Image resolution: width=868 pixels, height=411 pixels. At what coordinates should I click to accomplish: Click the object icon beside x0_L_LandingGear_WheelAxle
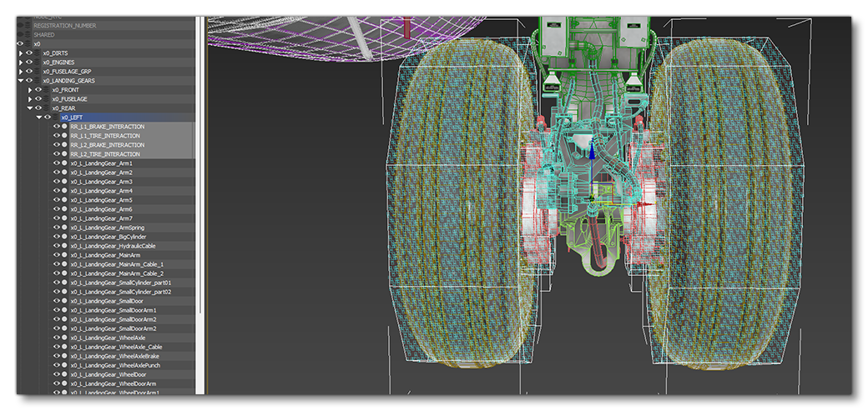coord(64,338)
